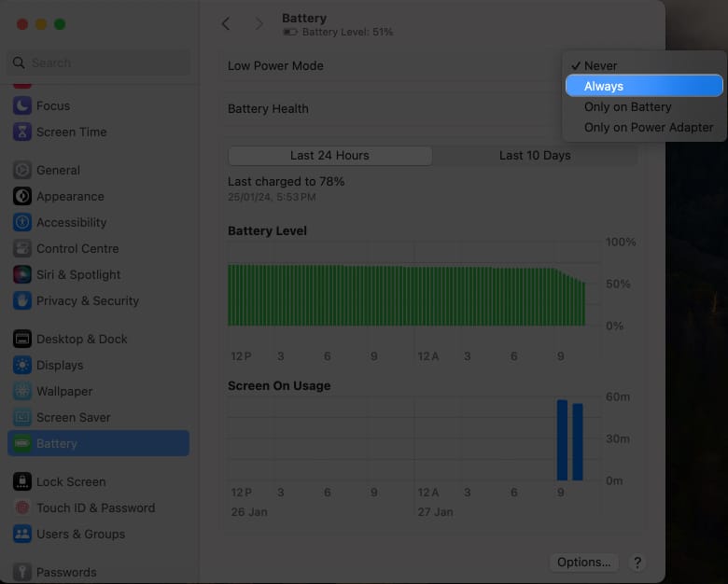Screen dimensions: 728x584
Task: Open Control Centre settings label
Action: (x=77, y=249)
